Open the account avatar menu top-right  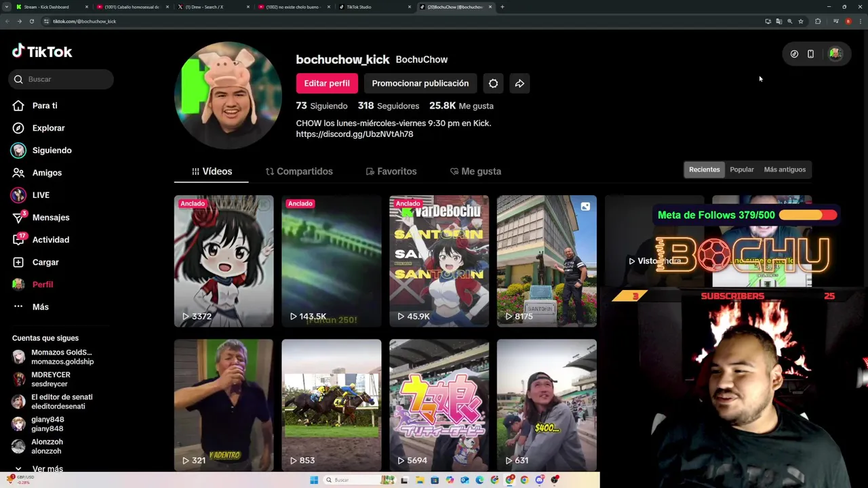[835, 54]
